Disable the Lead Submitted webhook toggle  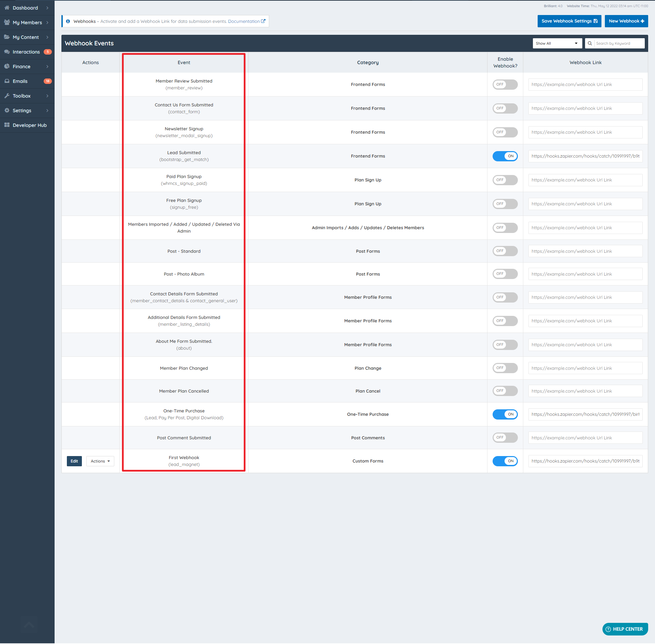pos(505,156)
